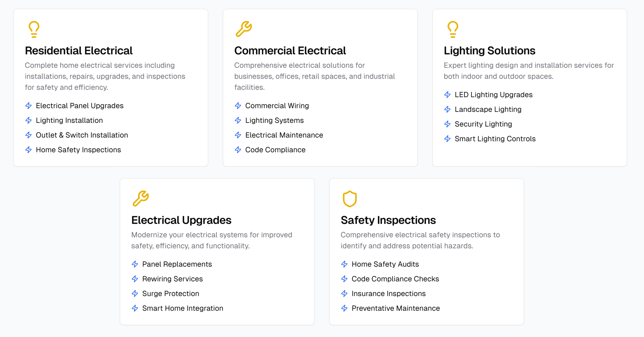Click the Smart Home Integration list item
This screenshot has height=337, width=644.
pyautogui.click(x=183, y=308)
